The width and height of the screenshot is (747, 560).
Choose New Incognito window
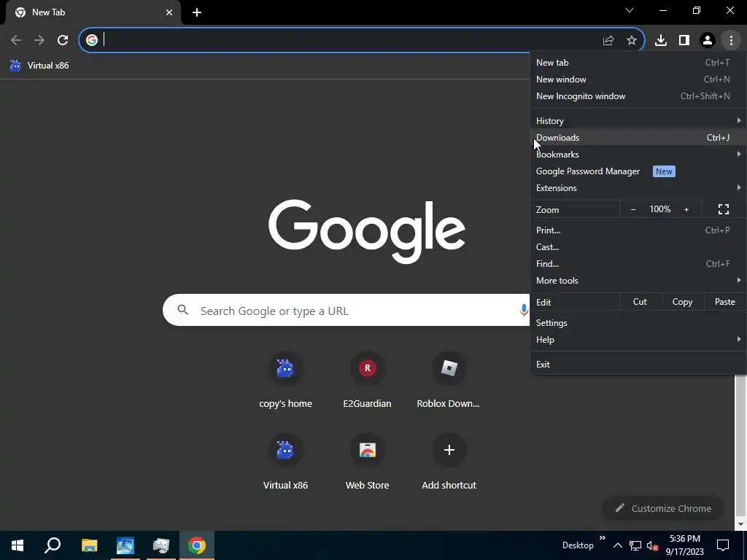(x=638, y=96)
